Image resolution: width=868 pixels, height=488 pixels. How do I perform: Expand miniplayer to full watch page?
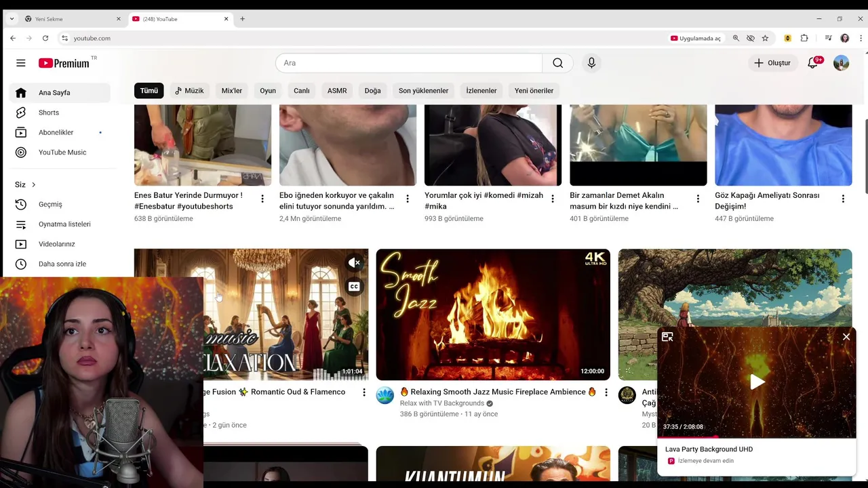click(667, 337)
